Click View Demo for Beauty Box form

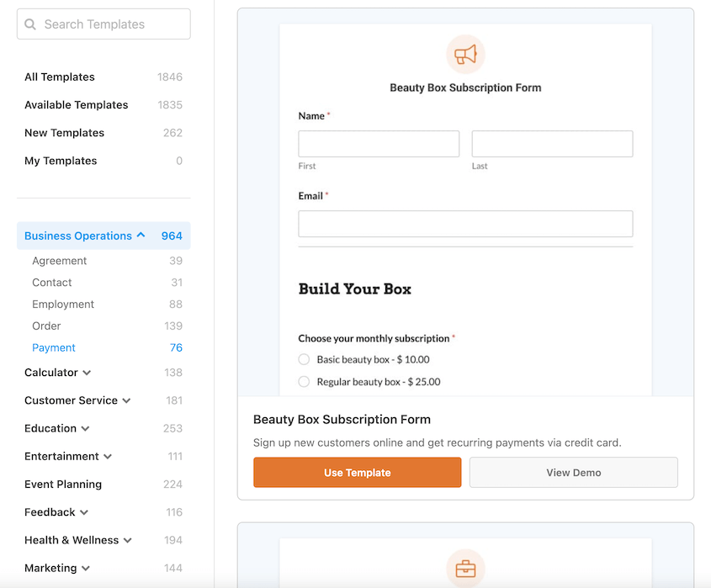tap(574, 473)
